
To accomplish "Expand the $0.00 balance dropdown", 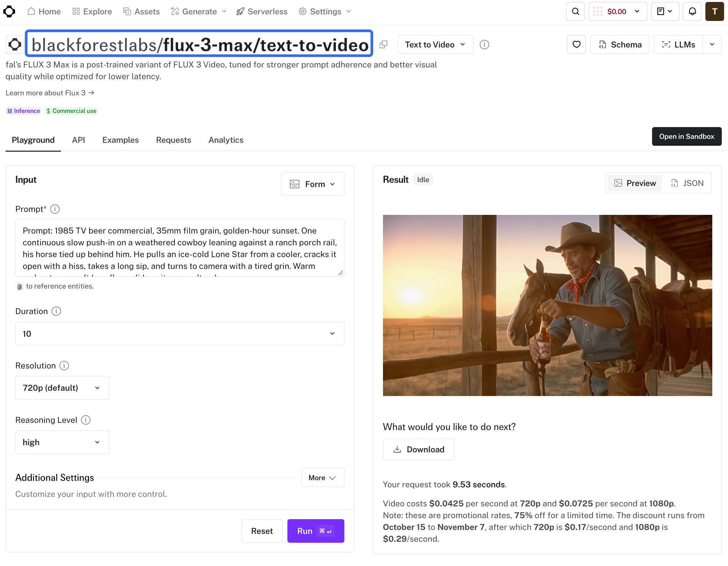I will pyautogui.click(x=618, y=12).
